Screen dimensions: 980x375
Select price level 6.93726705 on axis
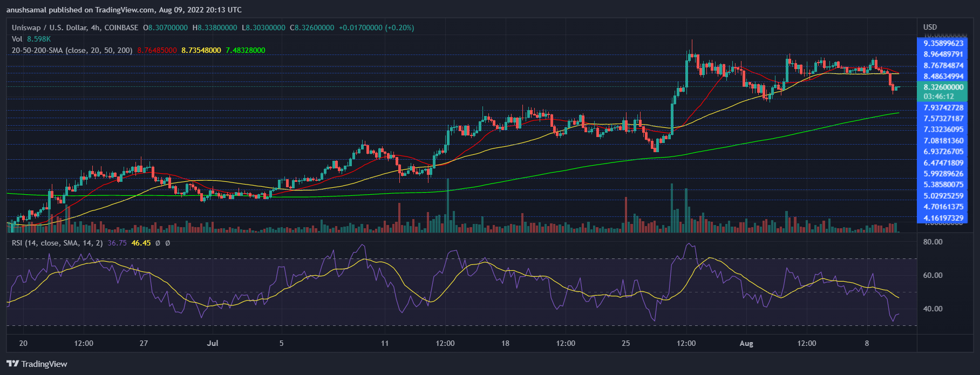coord(943,152)
